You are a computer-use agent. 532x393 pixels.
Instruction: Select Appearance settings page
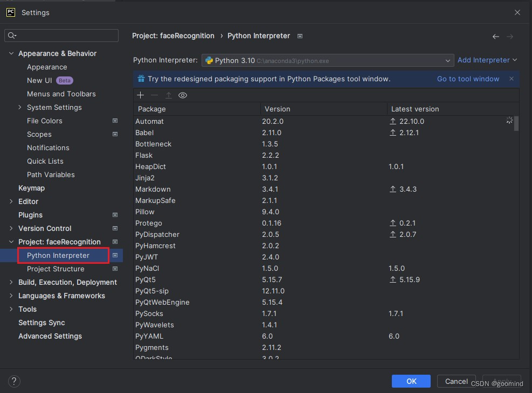point(47,67)
